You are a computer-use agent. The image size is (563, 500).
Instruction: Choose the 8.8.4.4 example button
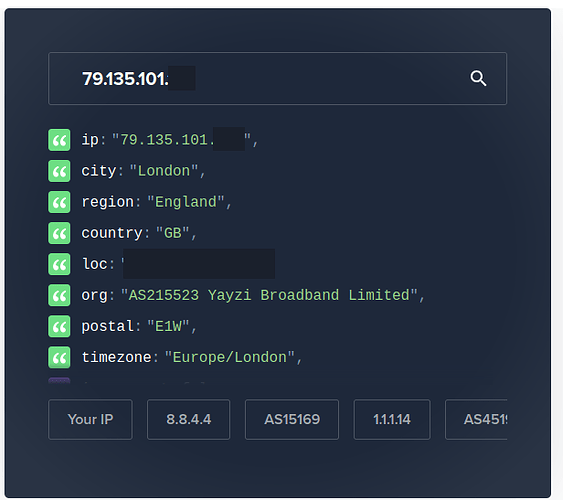189,419
